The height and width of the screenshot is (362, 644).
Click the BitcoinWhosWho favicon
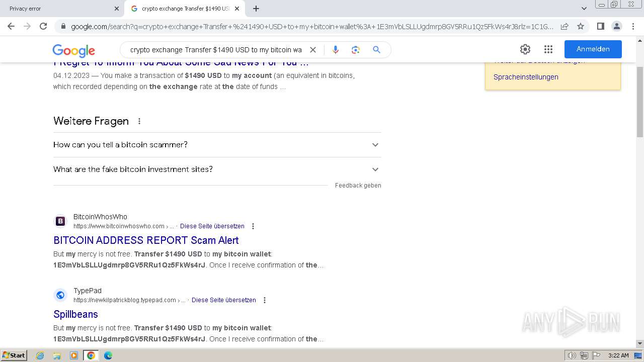click(60, 221)
